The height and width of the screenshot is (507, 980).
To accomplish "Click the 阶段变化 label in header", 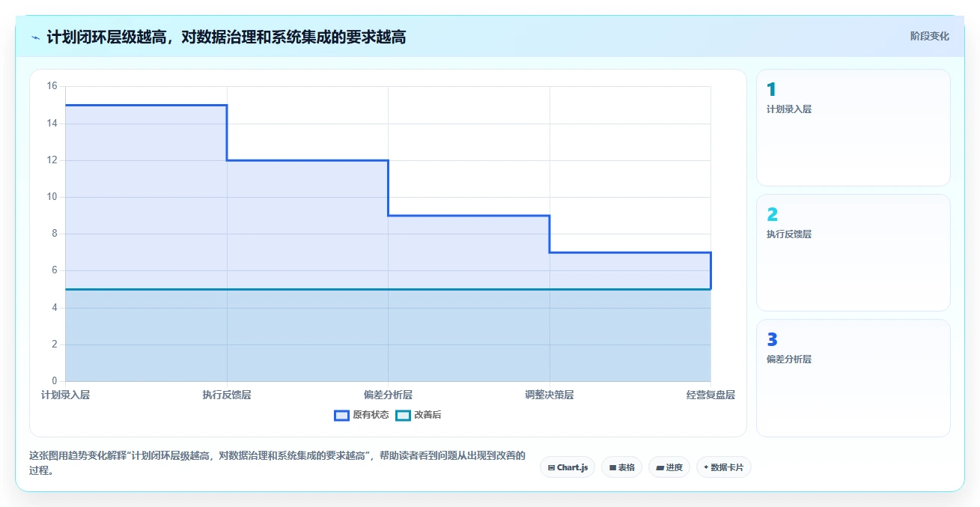I will click(930, 36).
